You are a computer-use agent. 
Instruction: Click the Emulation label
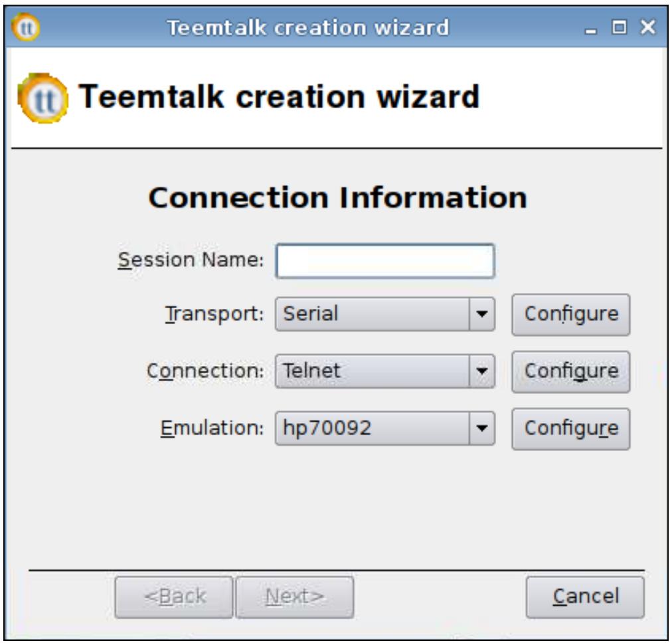point(212,428)
